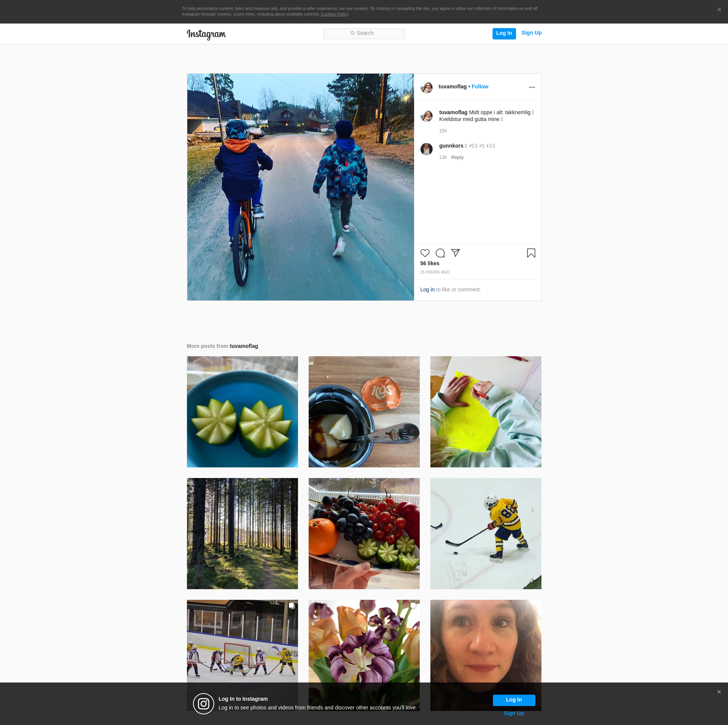Click 'Log in' to like or comment link
The height and width of the screenshot is (725, 728).
427,289
